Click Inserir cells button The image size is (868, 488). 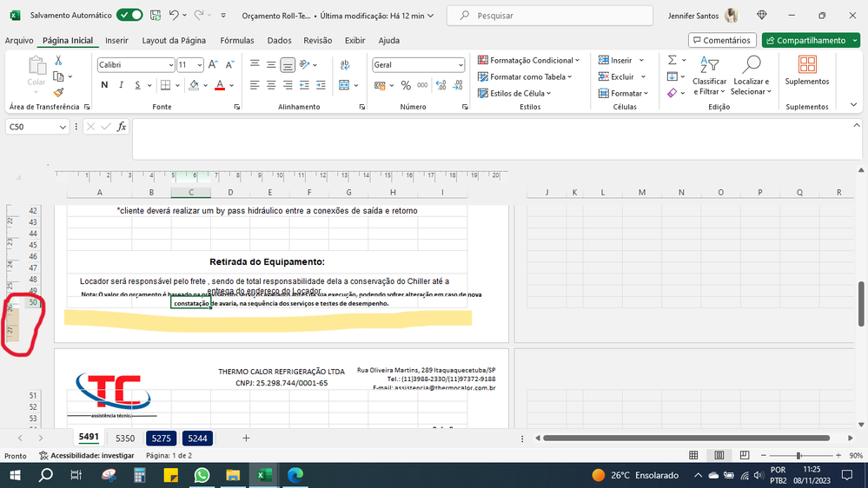pos(615,60)
